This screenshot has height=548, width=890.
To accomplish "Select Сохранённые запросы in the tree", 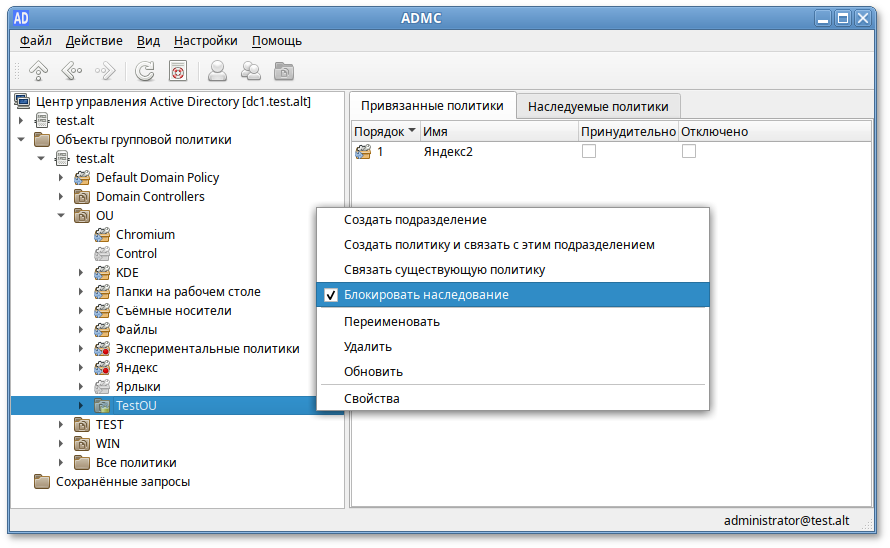I will click(122, 481).
